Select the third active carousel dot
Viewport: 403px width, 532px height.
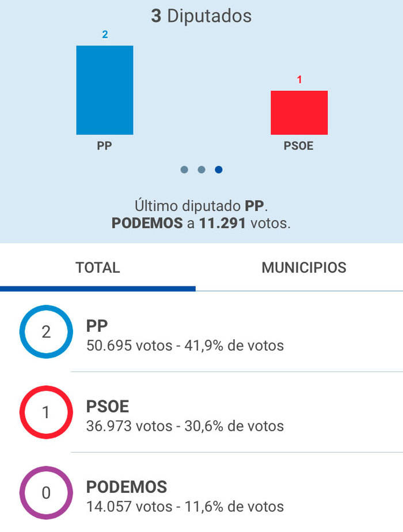[x=219, y=170]
